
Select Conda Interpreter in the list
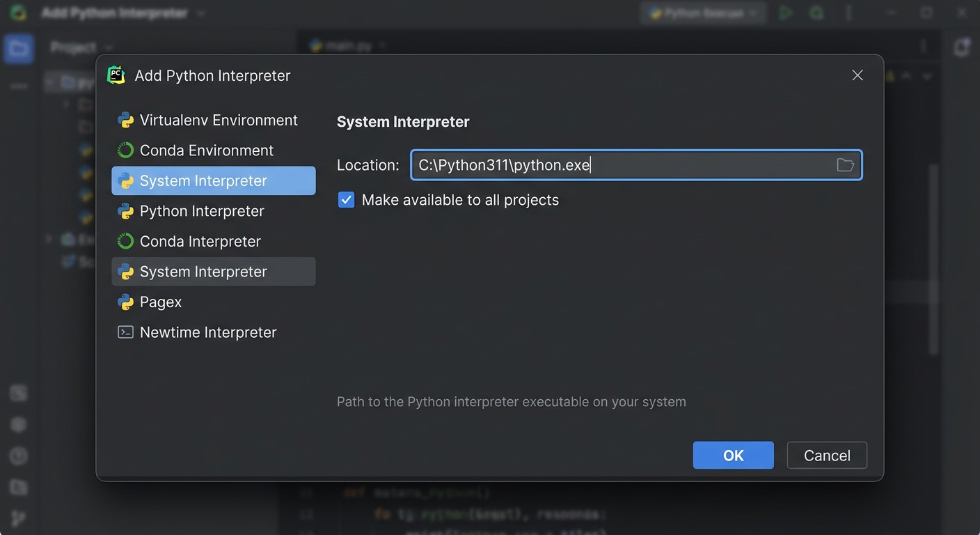(x=214, y=242)
